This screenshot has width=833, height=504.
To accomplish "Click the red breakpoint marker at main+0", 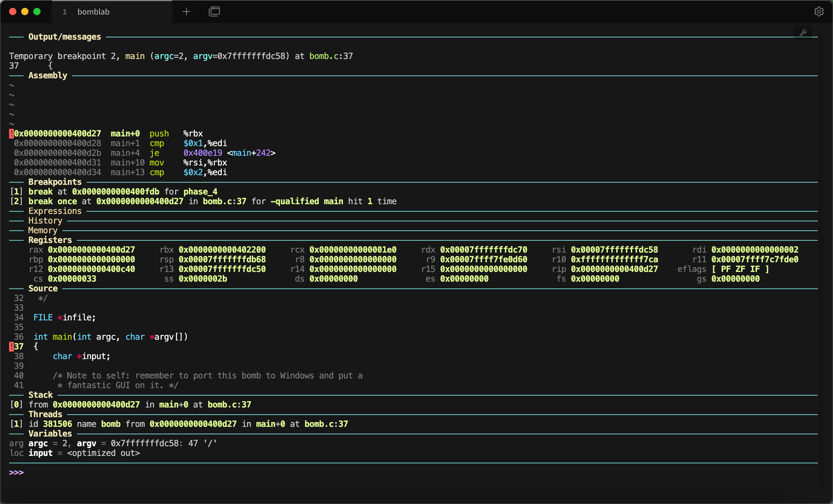I will tap(11, 133).
